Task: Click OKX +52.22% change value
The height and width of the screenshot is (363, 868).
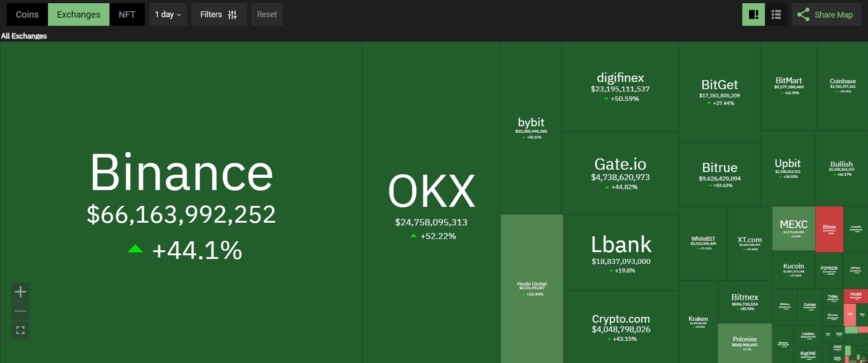Action: [438, 236]
